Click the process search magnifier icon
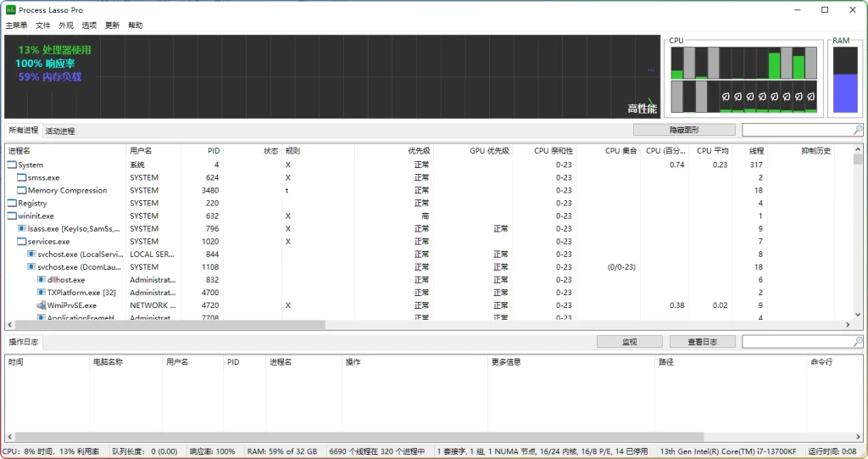The width and height of the screenshot is (868, 459). 858,130
